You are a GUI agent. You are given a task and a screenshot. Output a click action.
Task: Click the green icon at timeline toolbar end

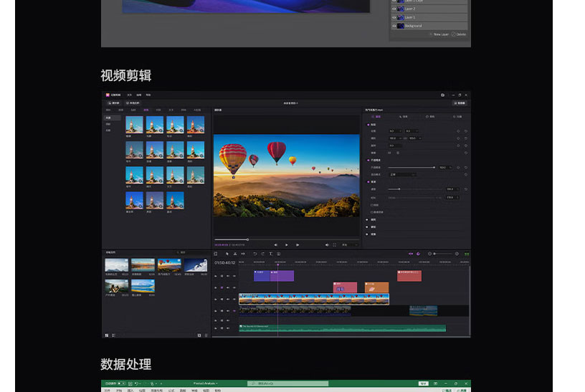[x=467, y=254]
